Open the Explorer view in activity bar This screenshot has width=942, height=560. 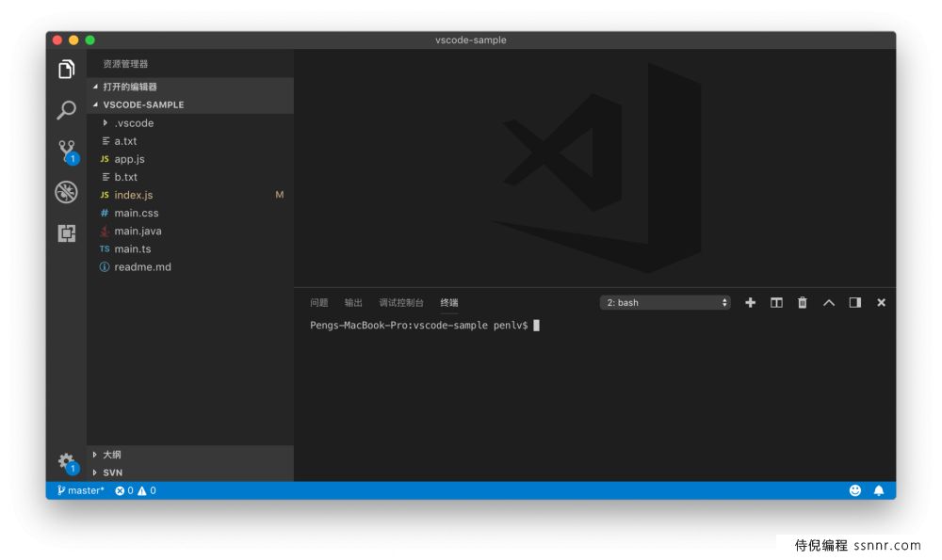coord(66,70)
